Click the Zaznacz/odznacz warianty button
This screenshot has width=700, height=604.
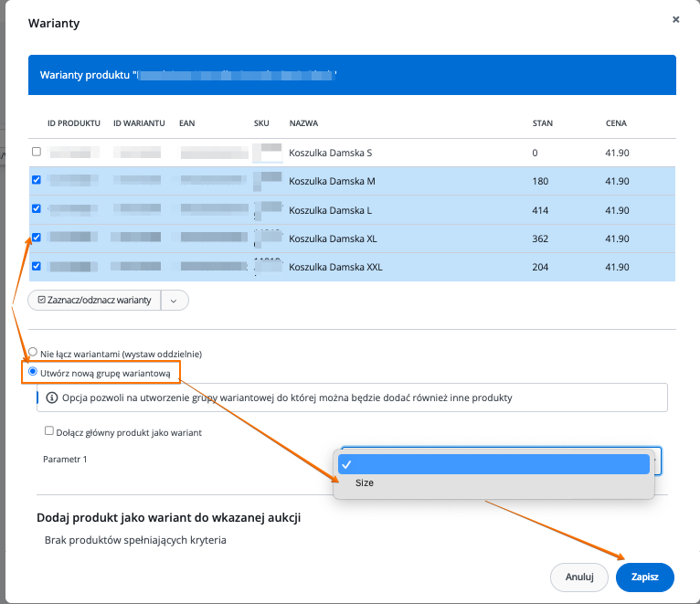pyautogui.click(x=94, y=300)
